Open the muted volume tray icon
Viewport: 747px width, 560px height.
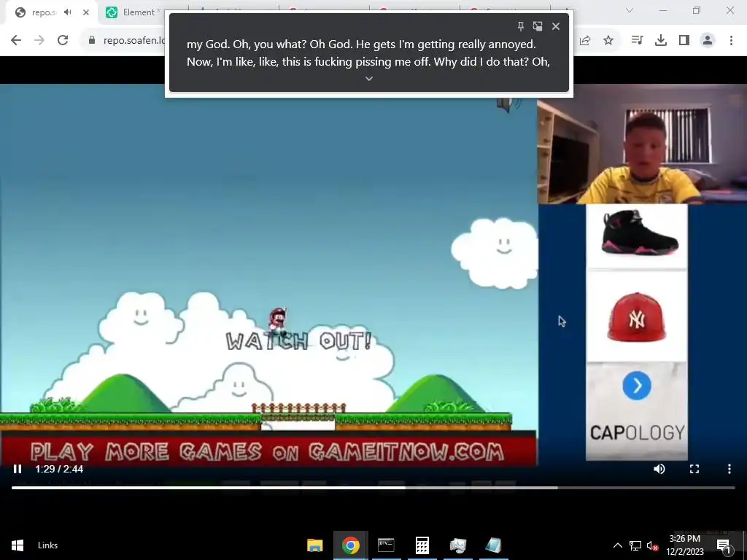pyautogui.click(x=653, y=545)
